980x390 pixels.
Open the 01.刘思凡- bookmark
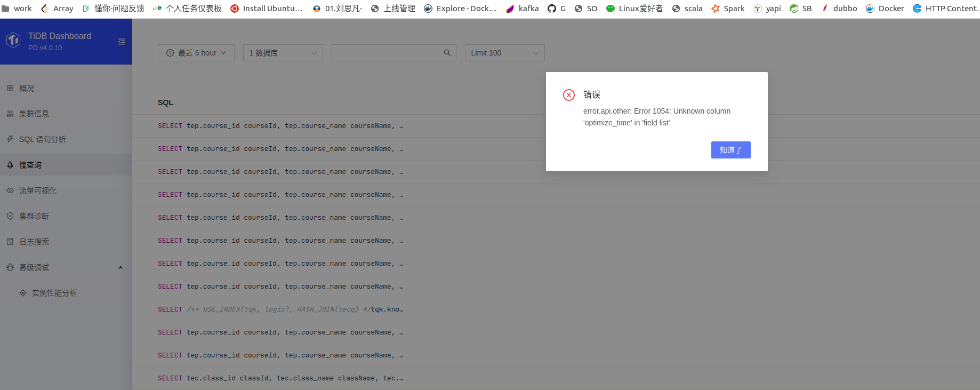pos(338,9)
